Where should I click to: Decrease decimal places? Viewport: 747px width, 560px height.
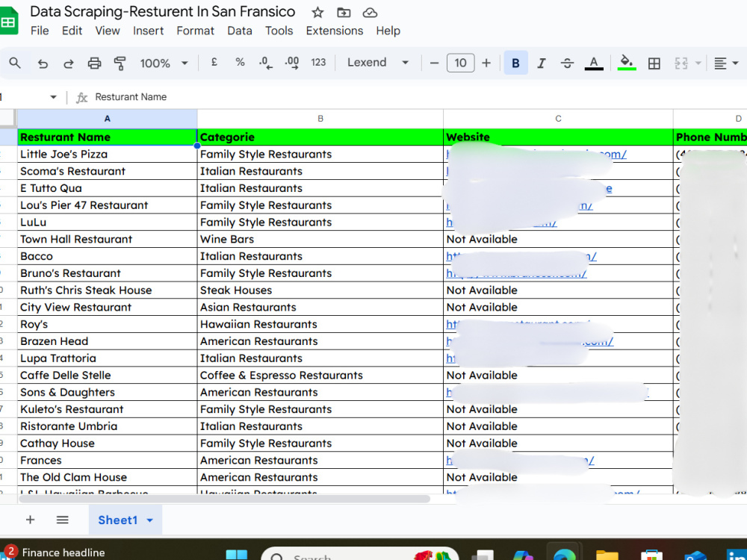[x=266, y=63]
